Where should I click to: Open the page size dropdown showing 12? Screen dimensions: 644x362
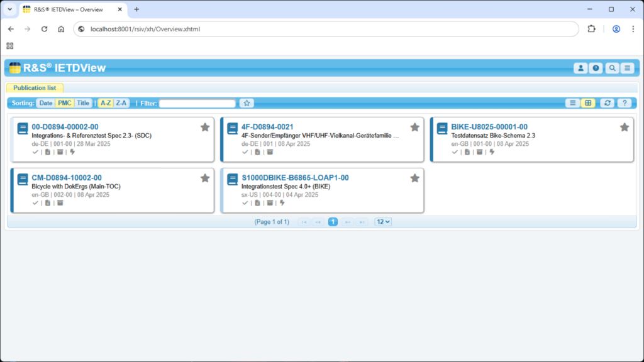click(384, 221)
